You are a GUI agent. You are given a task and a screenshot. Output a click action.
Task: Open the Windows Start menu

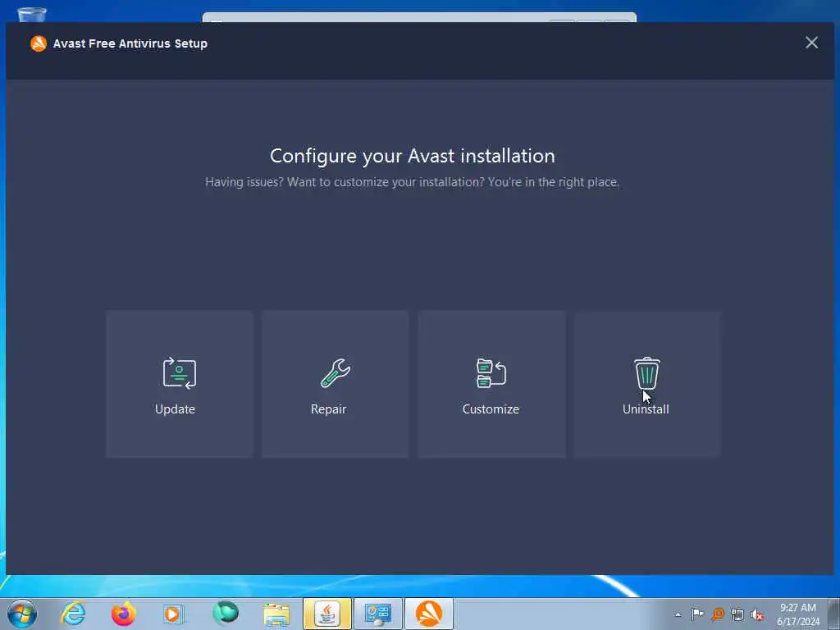click(22, 614)
